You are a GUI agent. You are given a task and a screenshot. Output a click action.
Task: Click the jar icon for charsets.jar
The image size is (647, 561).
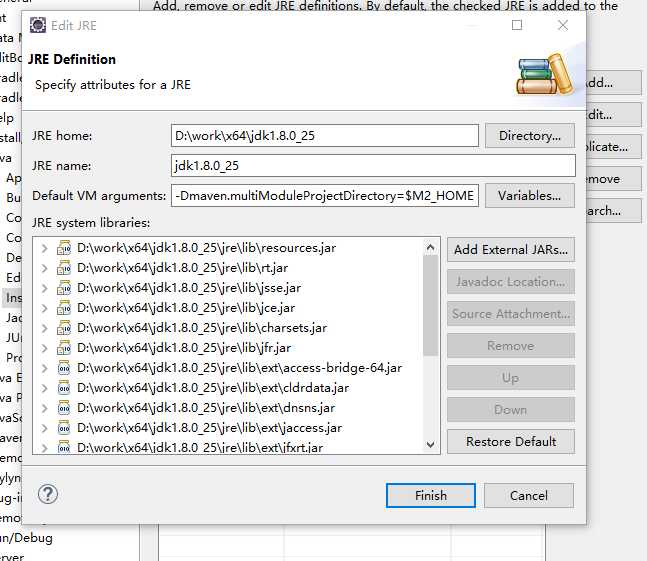64,328
